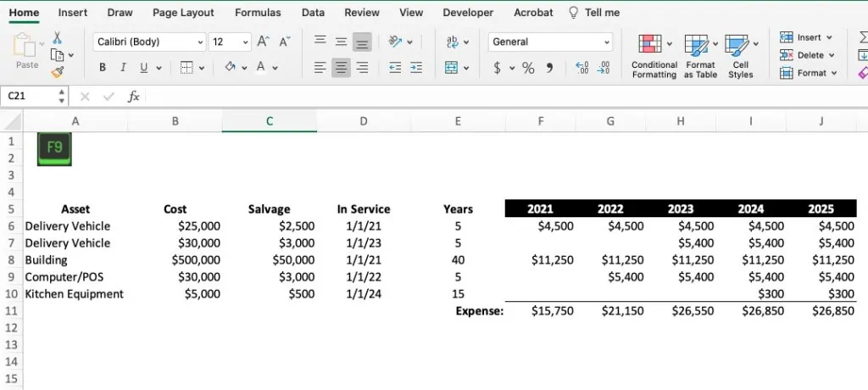Screen dimensions: 868x390
Task: Increase decimal places icon
Action: click(x=582, y=68)
